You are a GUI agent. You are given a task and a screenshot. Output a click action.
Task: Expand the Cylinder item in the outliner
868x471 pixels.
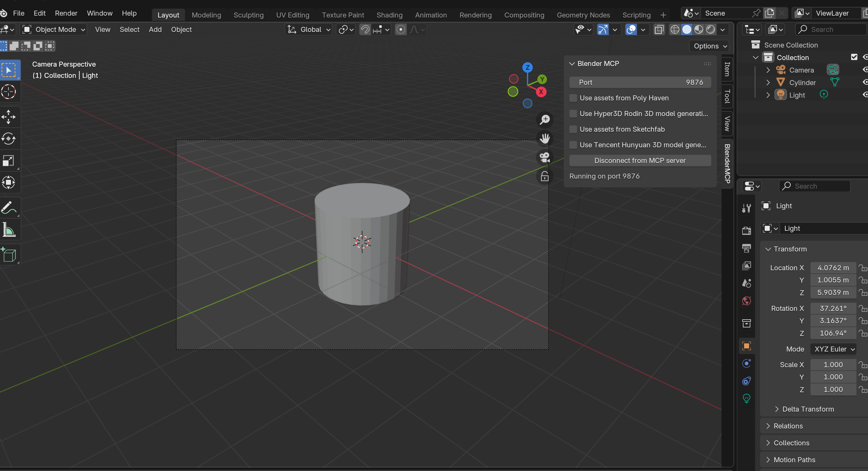[x=768, y=82]
